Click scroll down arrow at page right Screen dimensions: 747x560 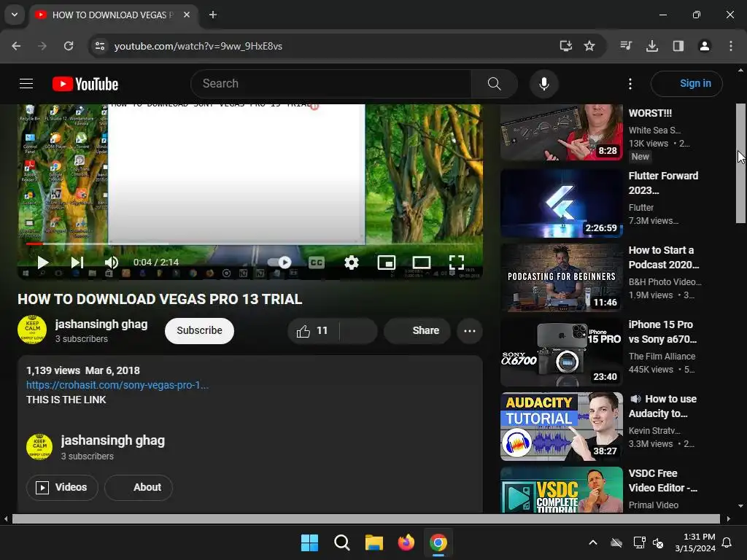coord(740,506)
